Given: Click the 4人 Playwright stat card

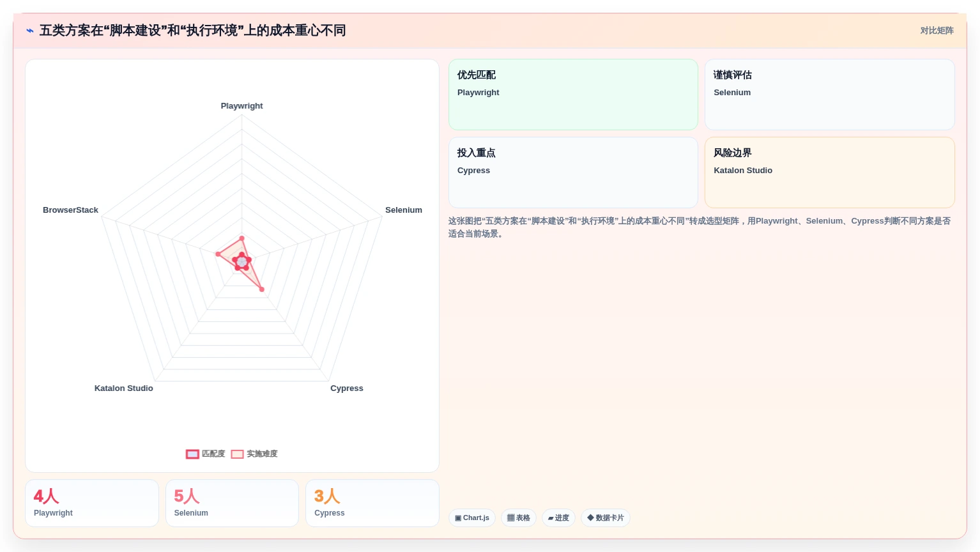Looking at the screenshot, I should click(x=92, y=503).
